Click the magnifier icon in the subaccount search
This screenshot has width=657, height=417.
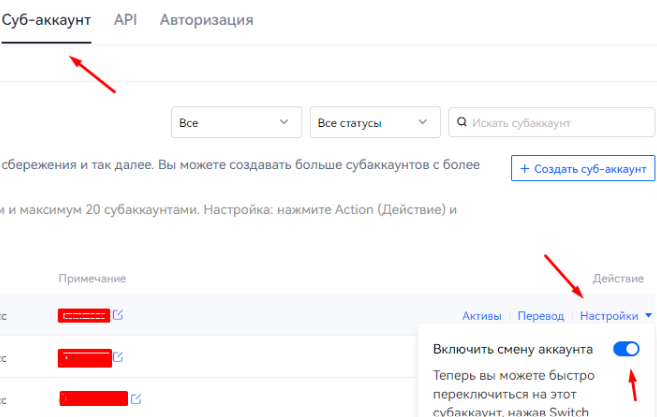[x=462, y=123]
